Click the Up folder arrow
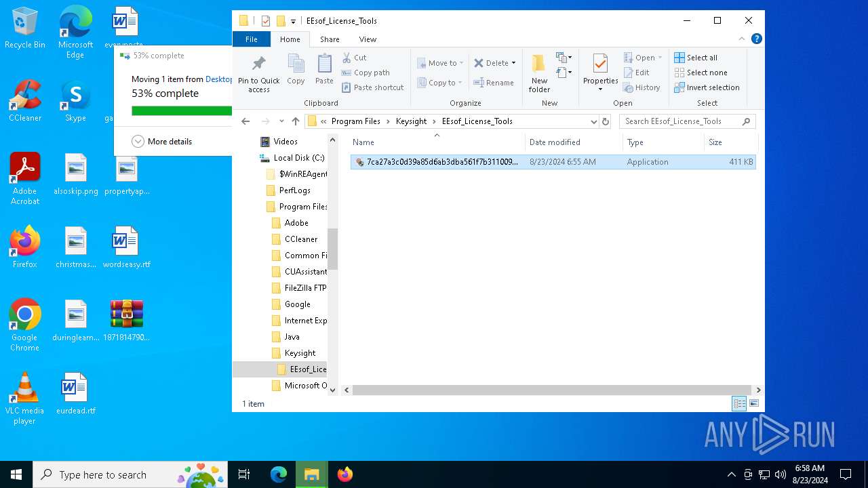Viewport: 868px width, 488px height. pyautogui.click(x=296, y=121)
